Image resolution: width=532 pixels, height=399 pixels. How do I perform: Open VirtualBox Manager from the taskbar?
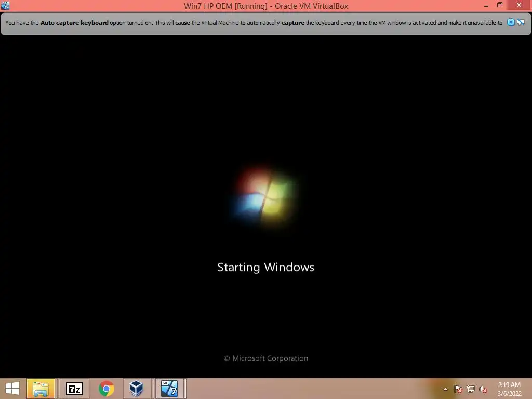[137, 389]
